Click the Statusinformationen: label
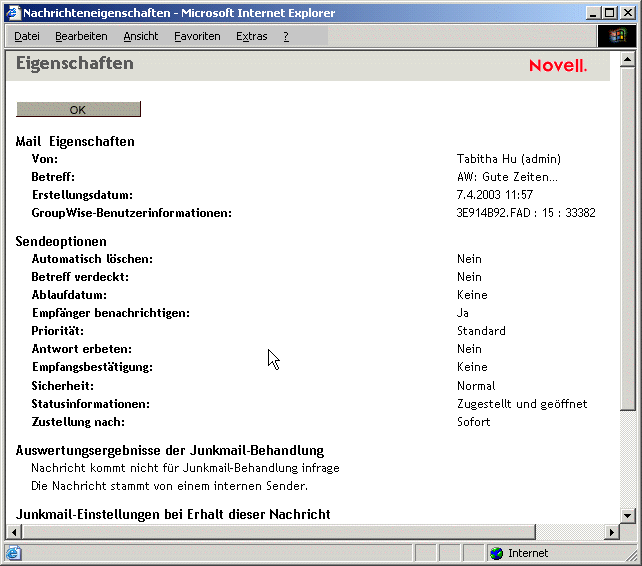 pos(90,404)
